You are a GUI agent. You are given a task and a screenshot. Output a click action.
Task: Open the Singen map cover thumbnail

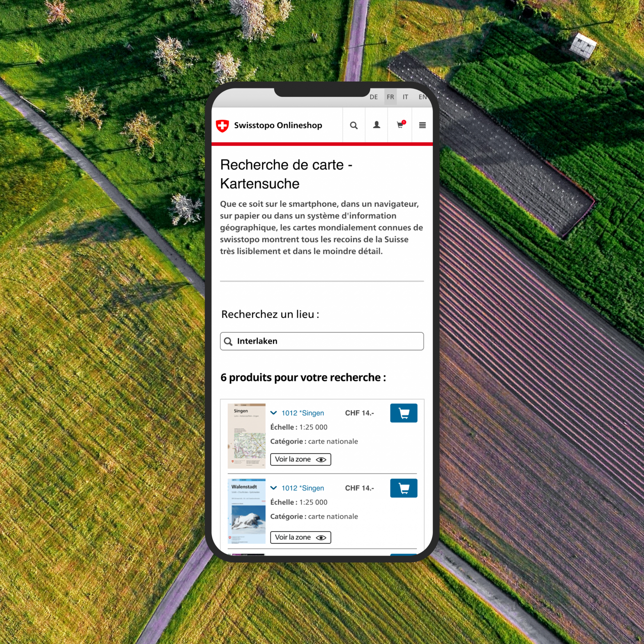(x=246, y=436)
